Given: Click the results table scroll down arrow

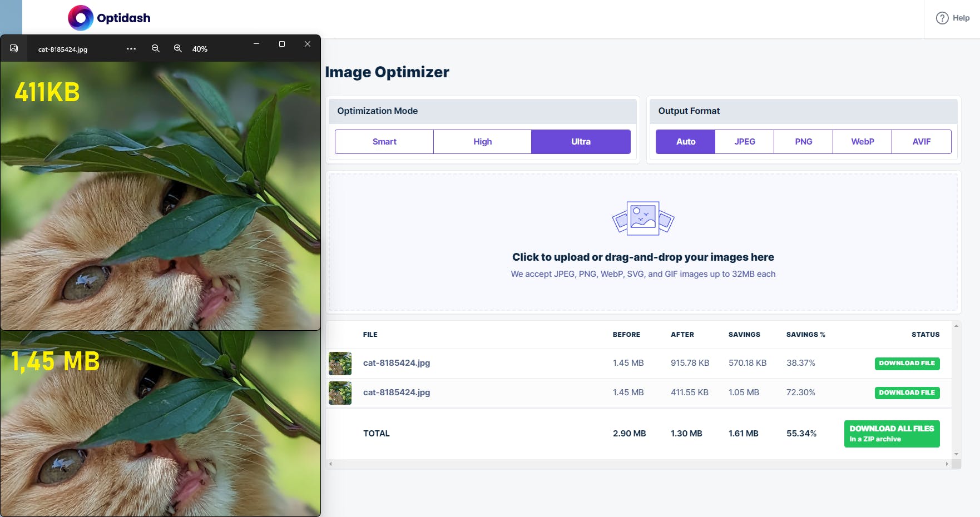Looking at the screenshot, I should click(956, 454).
